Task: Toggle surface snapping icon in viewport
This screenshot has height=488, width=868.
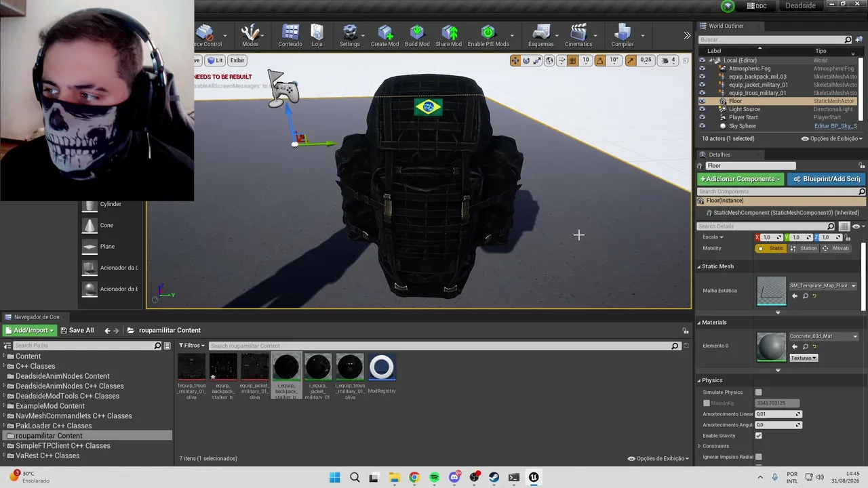Action: point(560,60)
